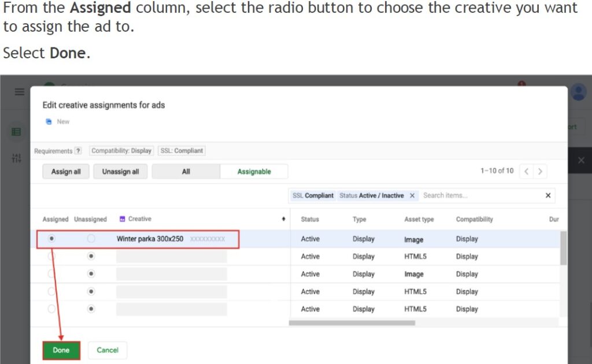Open the filter sliders sidebar icon
The image size is (592, 364).
[x=16, y=158]
